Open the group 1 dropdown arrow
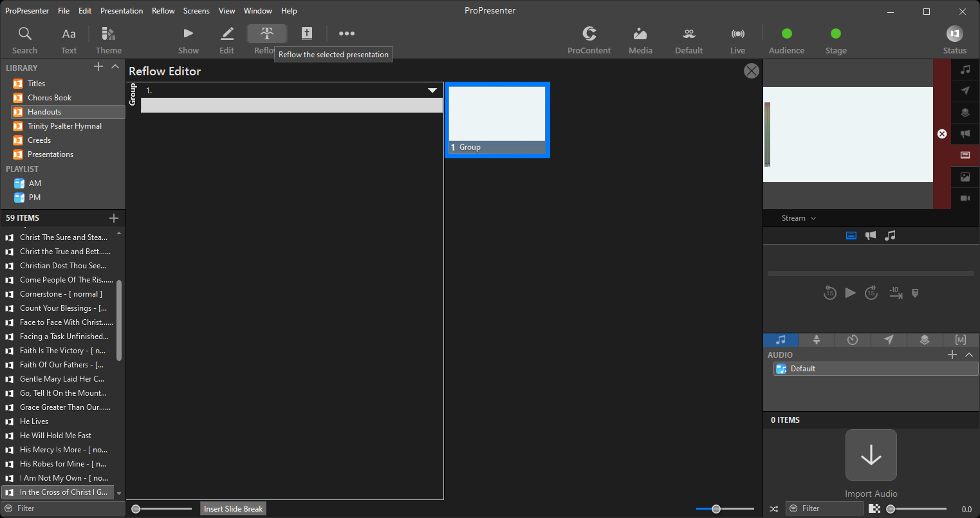Screen dimensions: 980x518 tap(433, 91)
